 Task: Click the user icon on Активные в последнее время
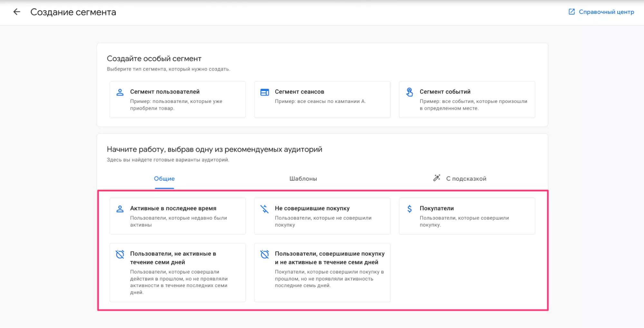pyautogui.click(x=120, y=209)
